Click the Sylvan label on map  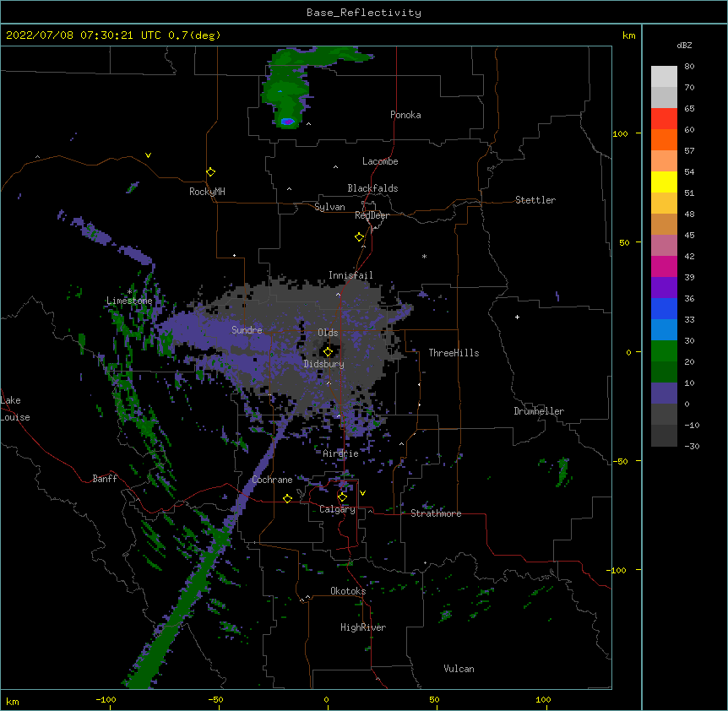pos(329,207)
